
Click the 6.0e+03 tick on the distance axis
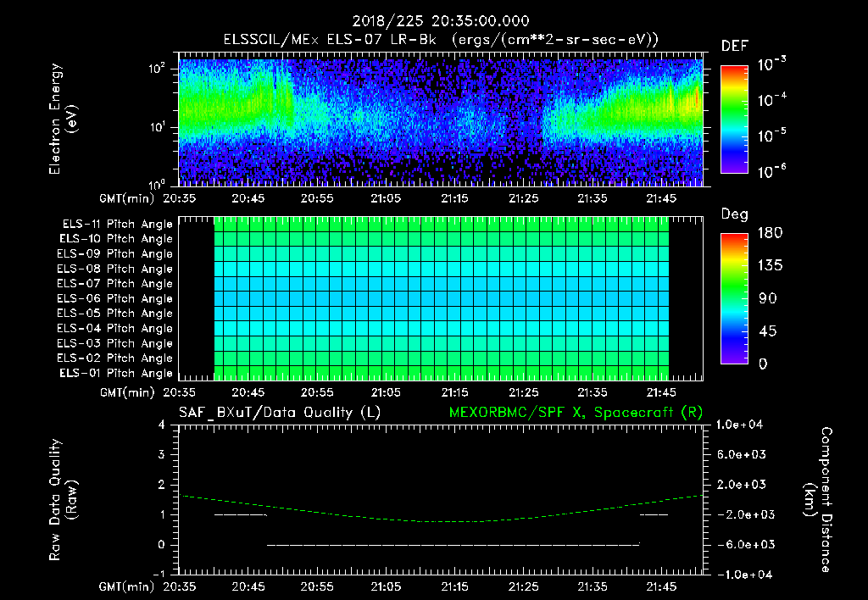click(741, 455)
